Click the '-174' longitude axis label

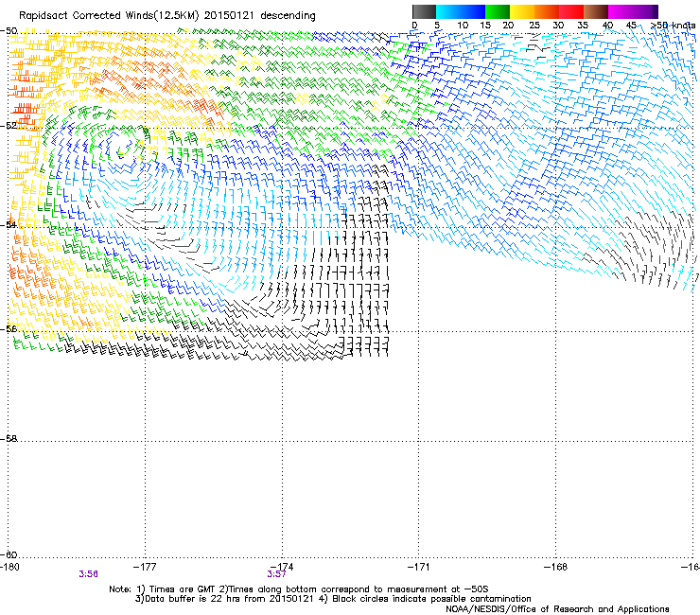click(x=282, y=567)
